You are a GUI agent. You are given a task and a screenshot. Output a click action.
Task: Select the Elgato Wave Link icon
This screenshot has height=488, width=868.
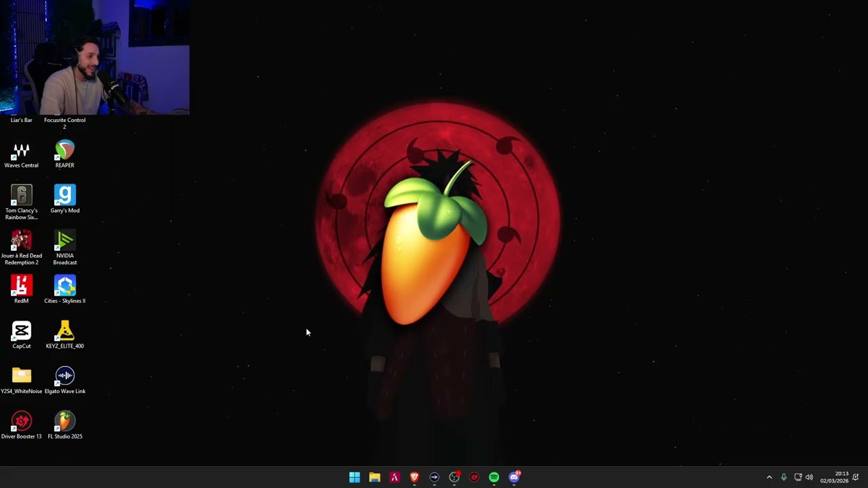coord(64,381)
